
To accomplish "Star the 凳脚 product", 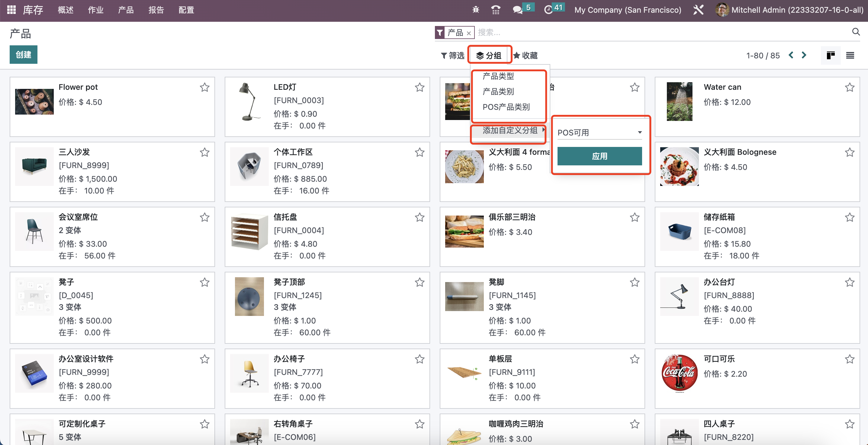I will click(635, 282).
